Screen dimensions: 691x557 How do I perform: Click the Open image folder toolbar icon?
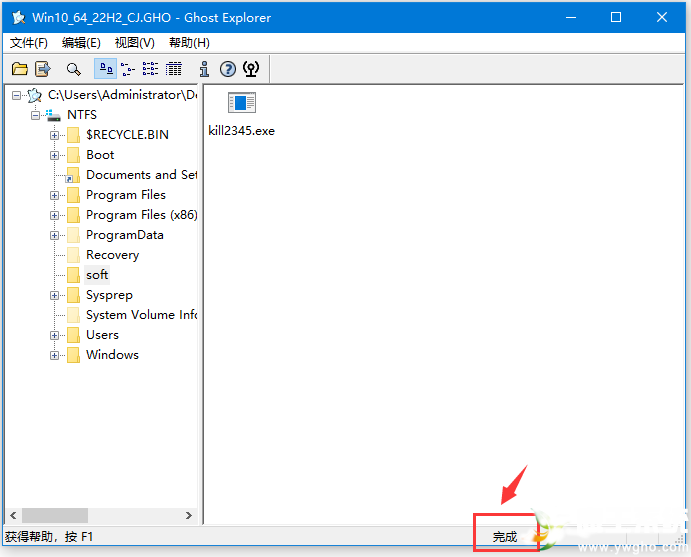click(19, 69)
